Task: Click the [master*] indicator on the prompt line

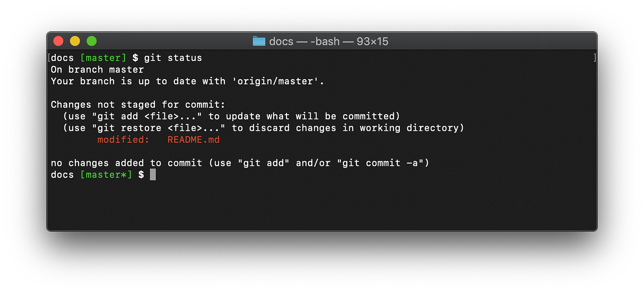Action: [x=106, y=175]
